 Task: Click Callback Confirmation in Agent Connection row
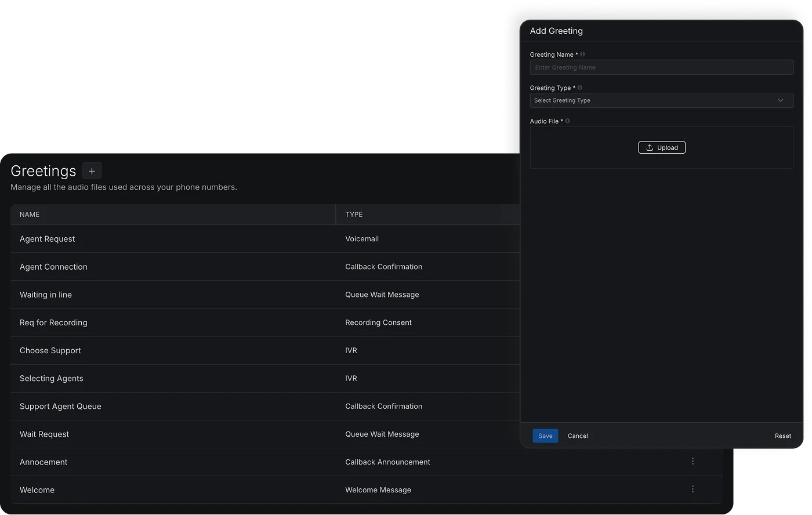pos(383,267)
